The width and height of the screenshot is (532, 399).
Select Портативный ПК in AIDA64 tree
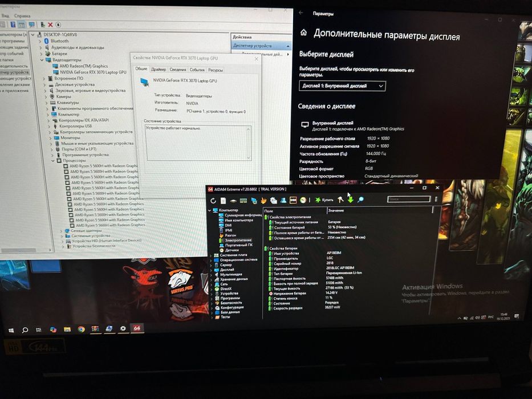(239, 245)
